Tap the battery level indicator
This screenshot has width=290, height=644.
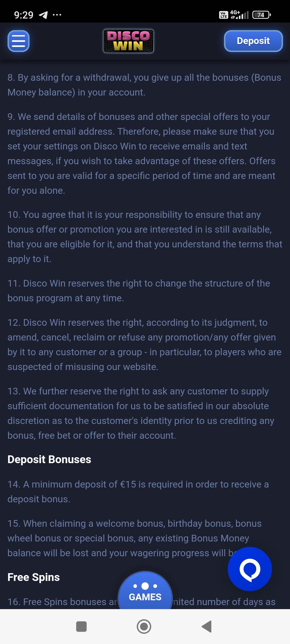point(261,15)
